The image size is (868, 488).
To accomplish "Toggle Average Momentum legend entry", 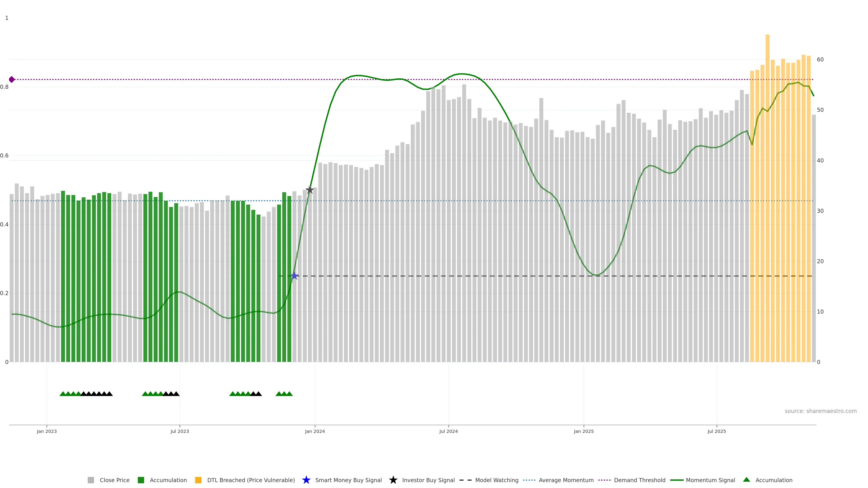I will [x=566, y=480].
